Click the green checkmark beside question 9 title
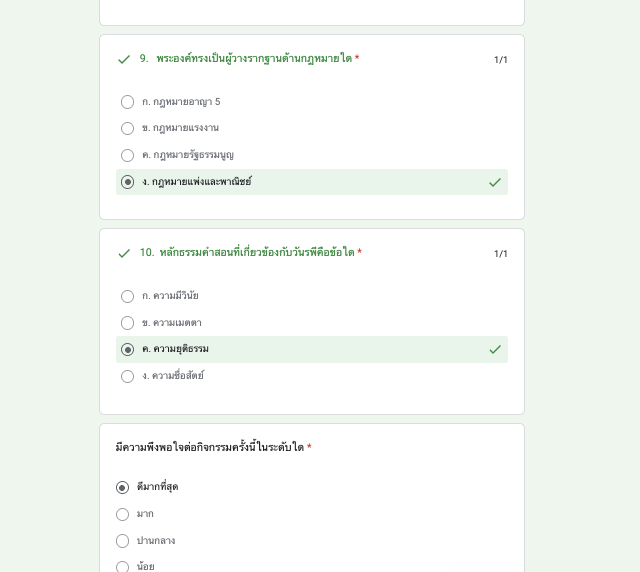The width and height of the screenshot is (640, 572). [124, 60]
